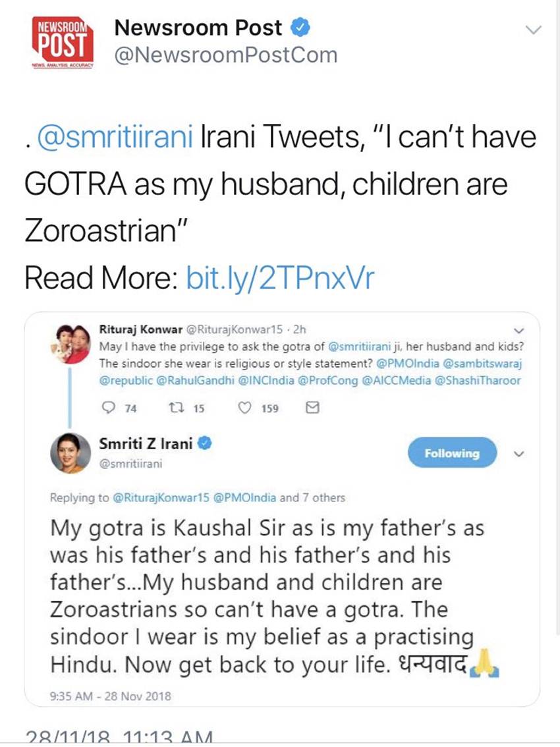Open @NewsroomPostCom handle

(x=225, y=55)
